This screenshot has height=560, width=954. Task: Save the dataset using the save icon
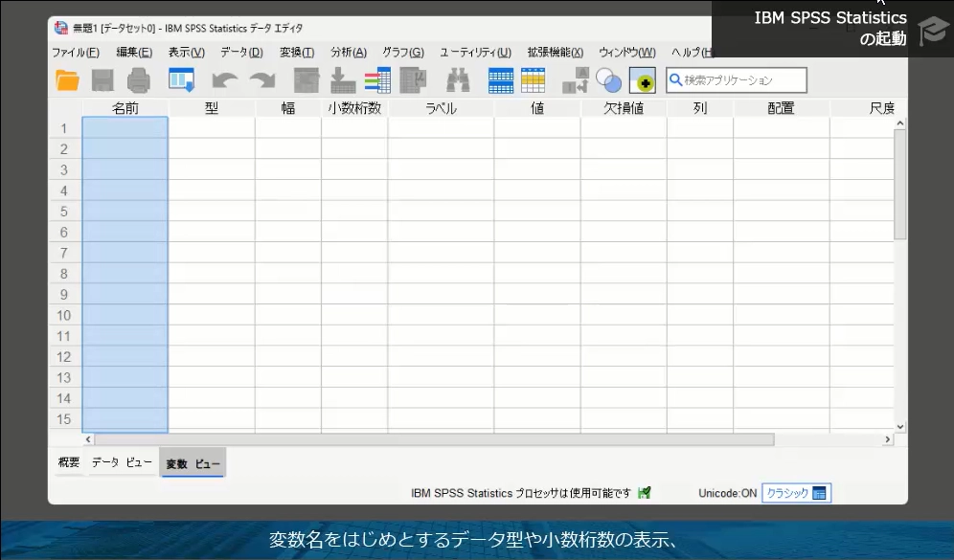pyautogui.click(x=102, y=80)
